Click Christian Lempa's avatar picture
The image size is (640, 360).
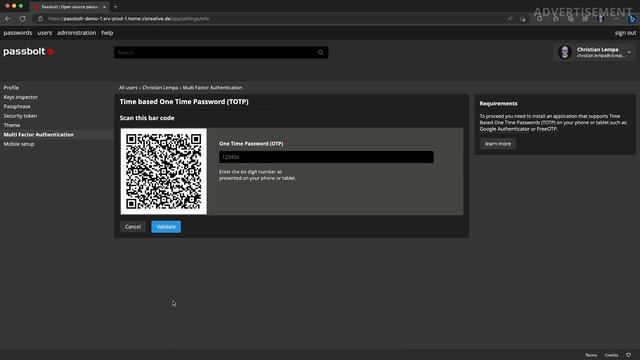tap(565, 52)
